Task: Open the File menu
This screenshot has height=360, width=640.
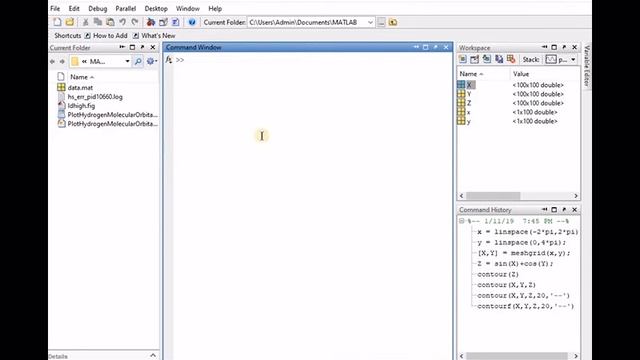Action: [55, 9]
